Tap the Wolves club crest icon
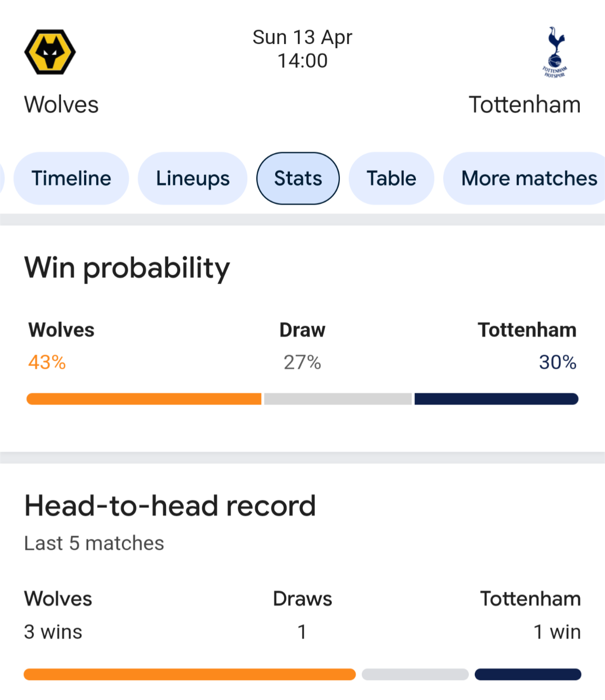Viewport: 605px width, 700px height. click(50, 52)
